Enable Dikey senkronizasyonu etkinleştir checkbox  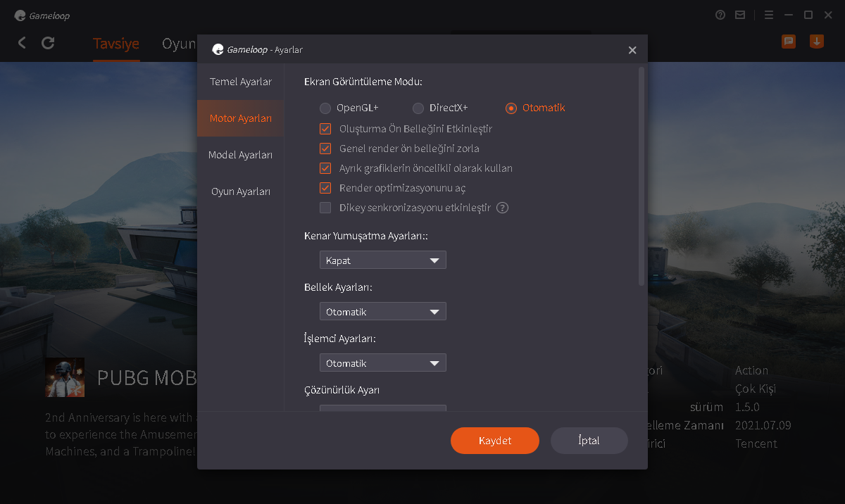325,208
